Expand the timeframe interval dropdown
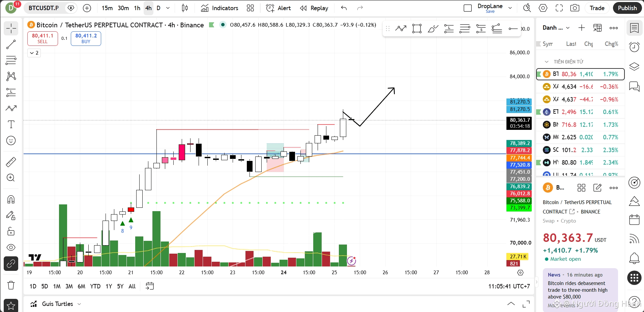The width and height of the screenshot is (644, 312). click(168, 8)
